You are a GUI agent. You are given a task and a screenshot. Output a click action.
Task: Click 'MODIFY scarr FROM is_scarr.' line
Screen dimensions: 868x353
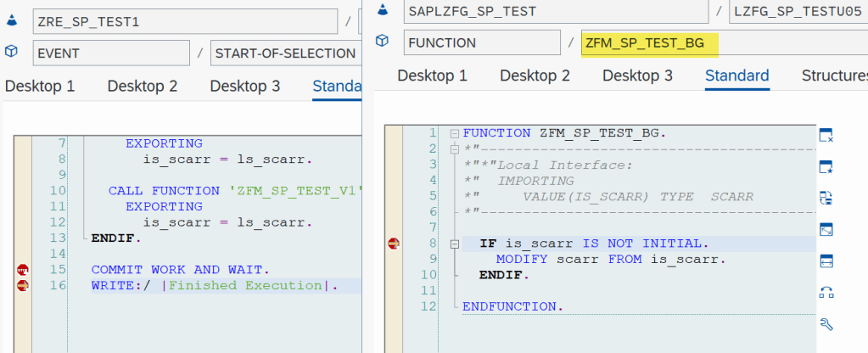[x=611, y=260]
